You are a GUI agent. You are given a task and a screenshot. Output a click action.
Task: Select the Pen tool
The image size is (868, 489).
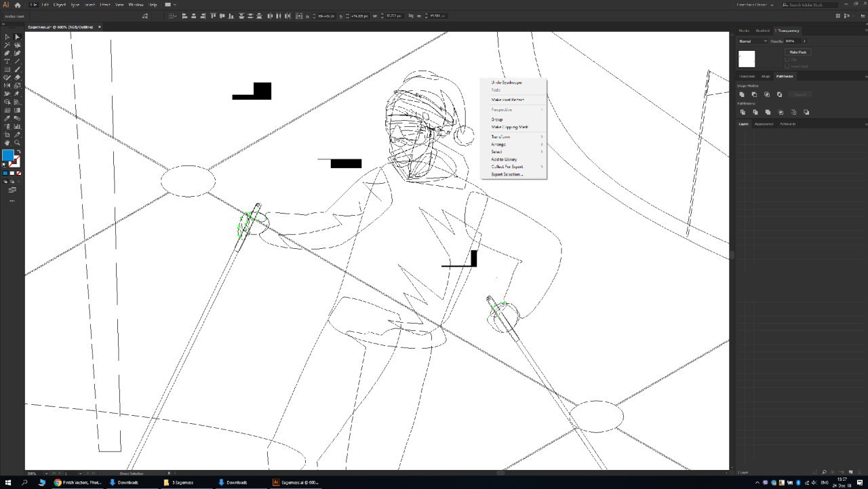pyautogui.click(x=7, y=53)
